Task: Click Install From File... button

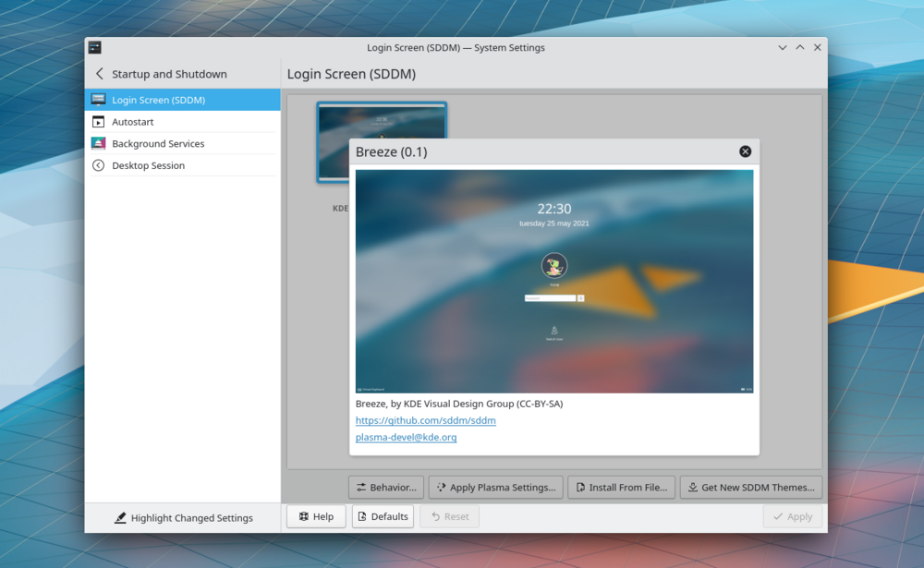Action: pos(621,488)
